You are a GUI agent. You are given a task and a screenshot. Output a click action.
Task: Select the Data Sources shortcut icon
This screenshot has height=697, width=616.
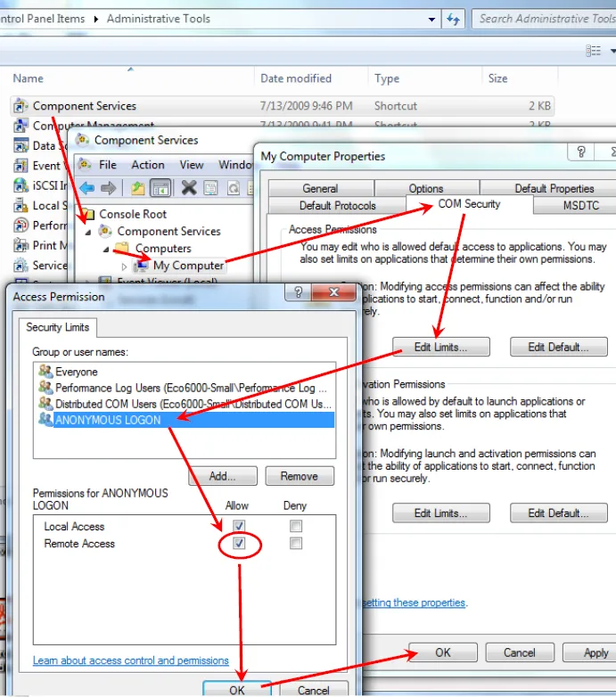click(21, 146)
